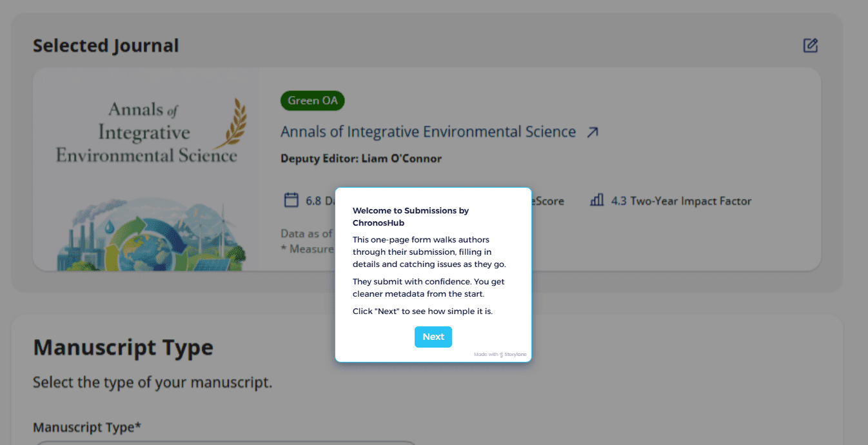Click the calendar icon in journal metrics

[291, 200]
